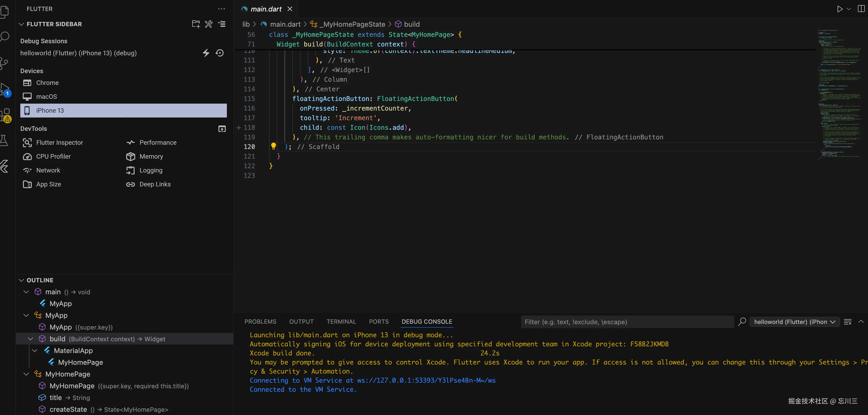Switch to the Problems tab
The height and width of the screenshot is (415, 868).
coord(260,322)
